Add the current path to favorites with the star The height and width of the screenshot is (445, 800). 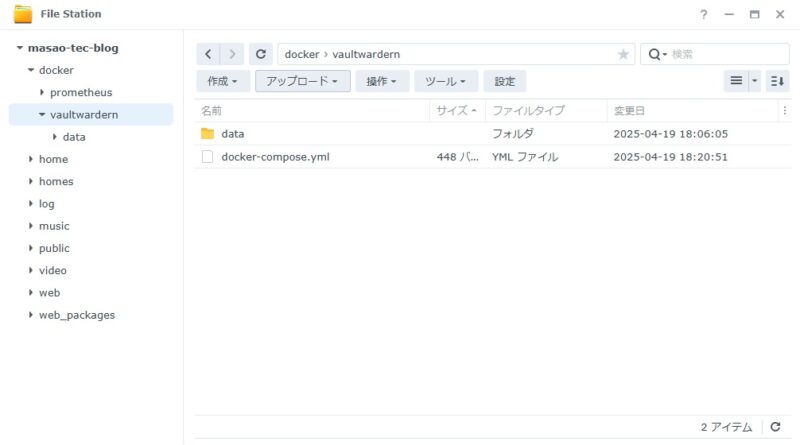[x=623, y=54]
